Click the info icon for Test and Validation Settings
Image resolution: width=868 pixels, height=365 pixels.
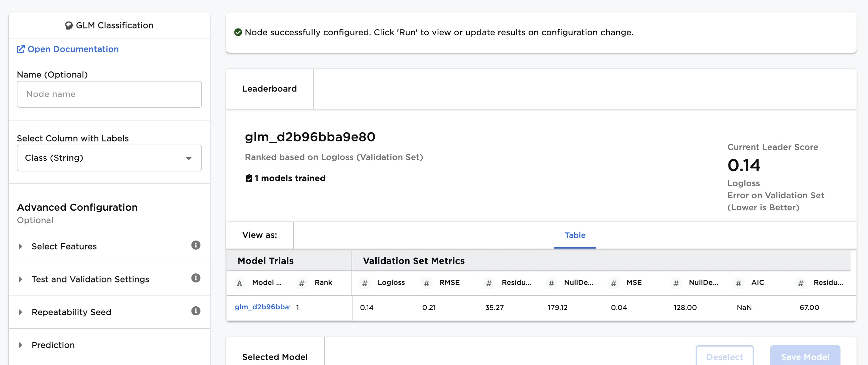pos(196,278)
